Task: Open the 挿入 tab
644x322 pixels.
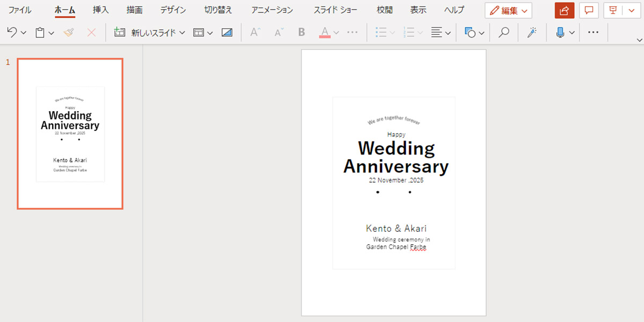Action: [101, 10]
